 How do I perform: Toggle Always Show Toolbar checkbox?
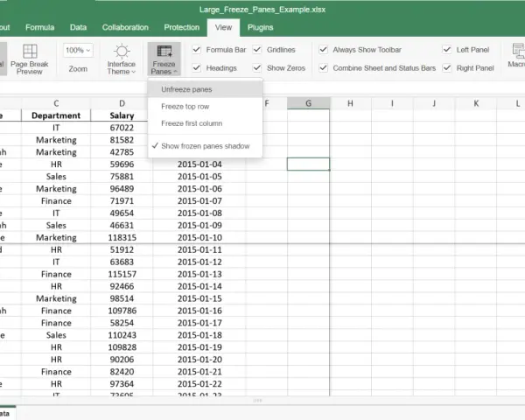coord(323,50)
